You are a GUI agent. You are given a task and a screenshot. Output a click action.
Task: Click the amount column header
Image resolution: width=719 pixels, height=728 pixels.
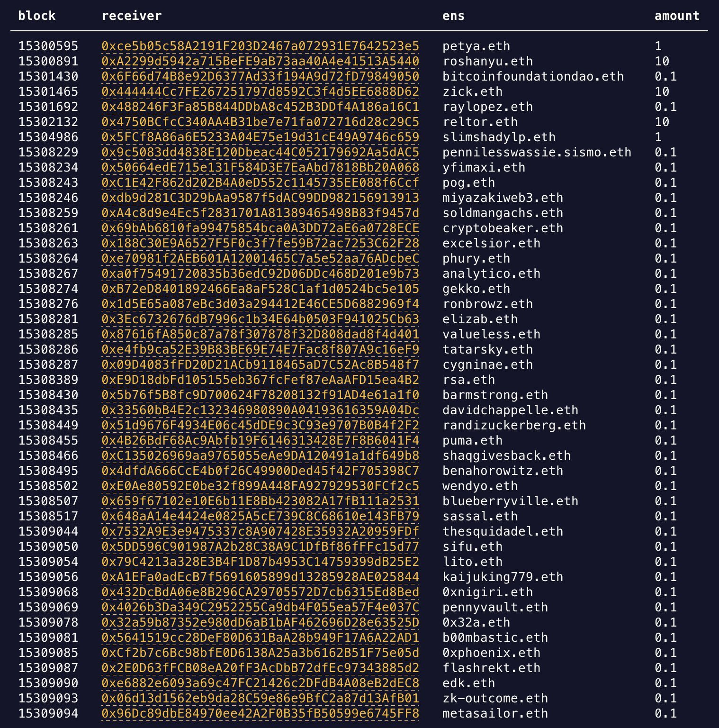677,16
